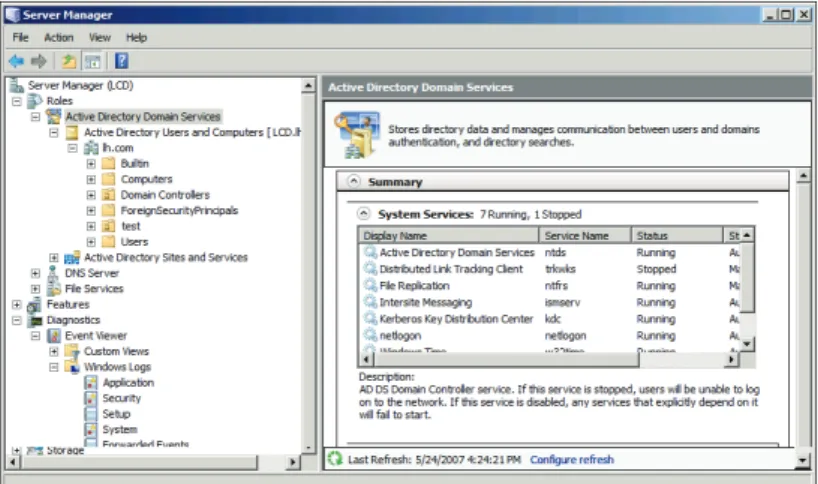This screenshot has width=818, height=484.
Task: Collapse the Roles node
Action: [x=17, y=101]
